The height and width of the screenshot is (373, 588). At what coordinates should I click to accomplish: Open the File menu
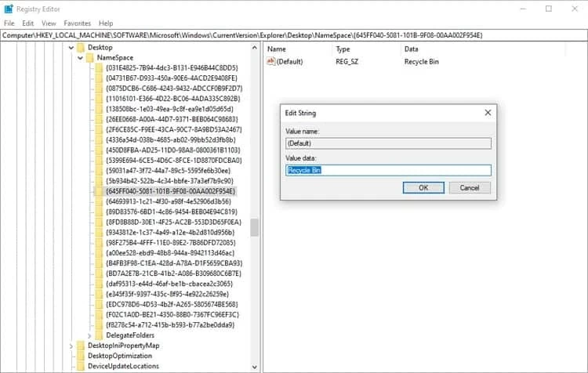(9, 24)
